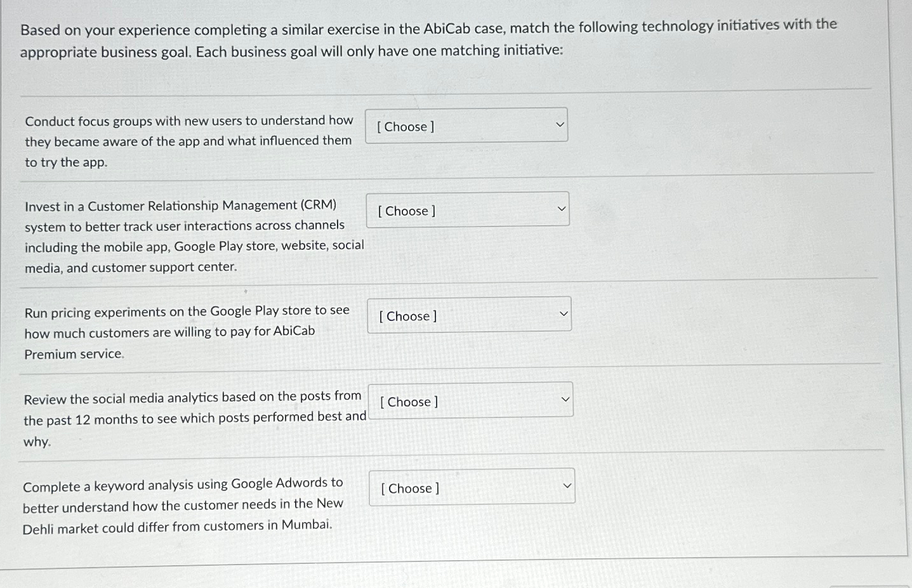Screen dimensions: 912x588
Task: Click the [ Choose ] placeholder for pricing experiments
Action: tap(408, 316)
